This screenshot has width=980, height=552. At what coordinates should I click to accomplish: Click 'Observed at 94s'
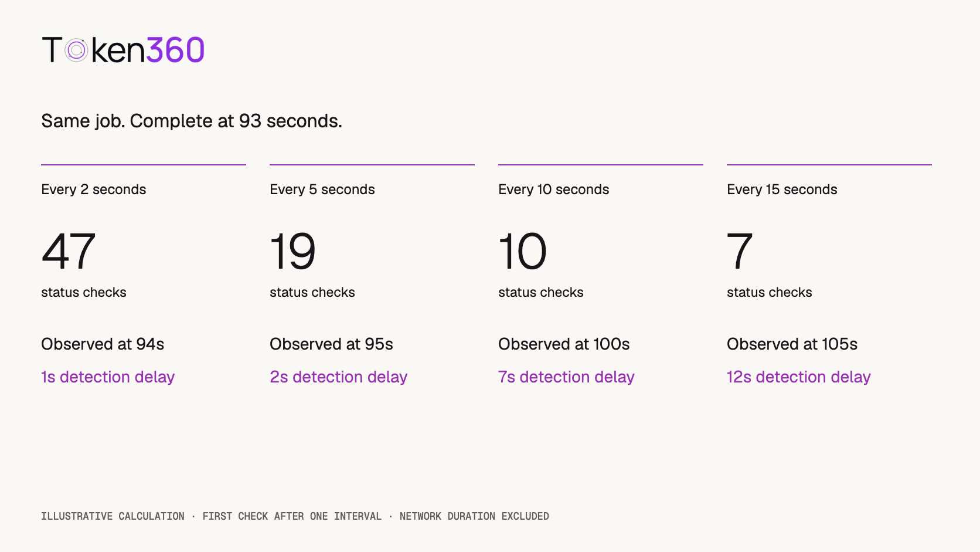pyautogui.click(x=103, y=344)
